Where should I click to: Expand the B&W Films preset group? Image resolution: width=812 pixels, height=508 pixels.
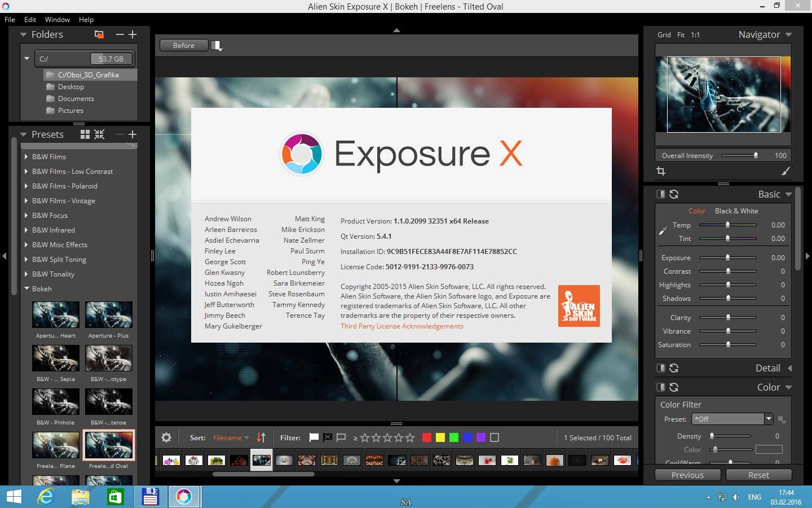pyautogui.click(x=26, y=157)
